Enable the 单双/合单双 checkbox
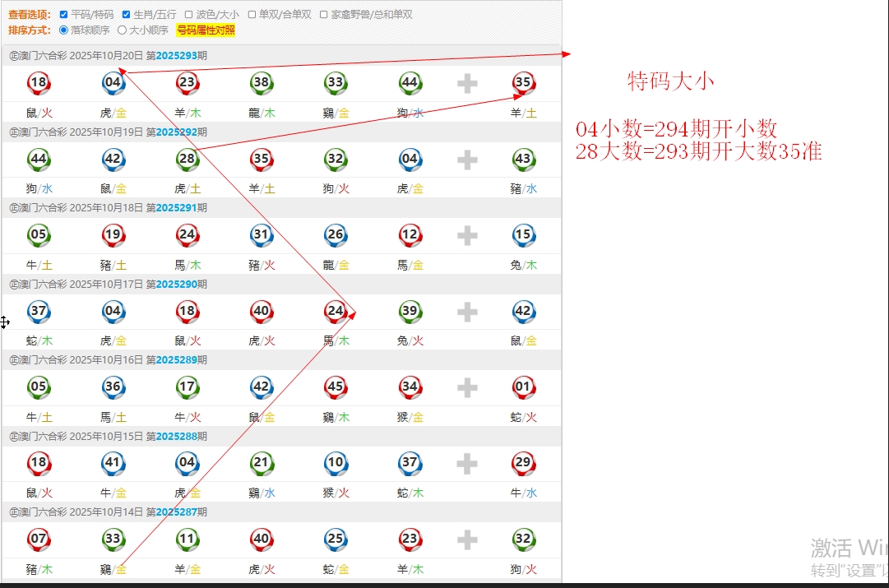 [252, 15]
